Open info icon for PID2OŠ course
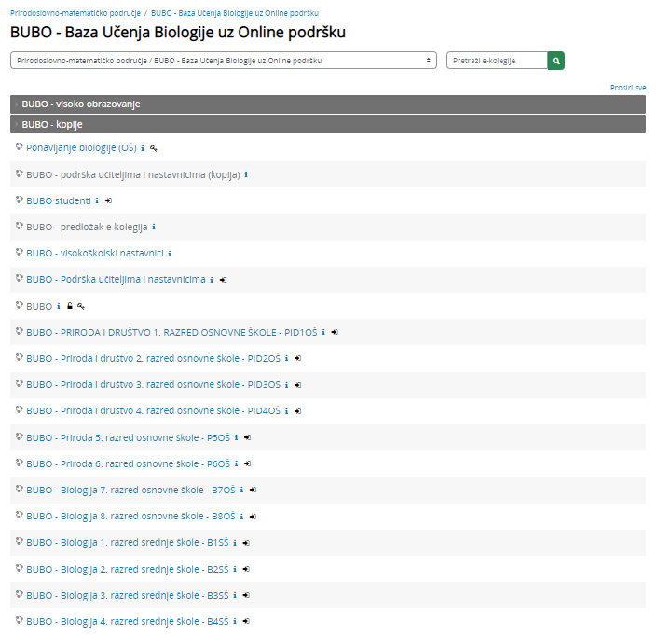Viewport: 672px width, 636px height. 287,358
